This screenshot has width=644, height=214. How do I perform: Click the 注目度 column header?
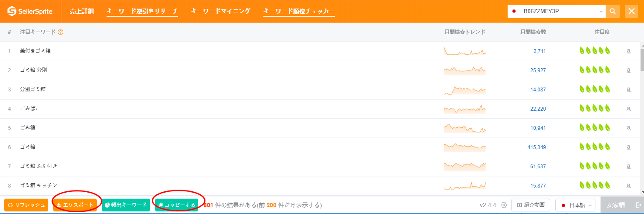click(602, 32)
